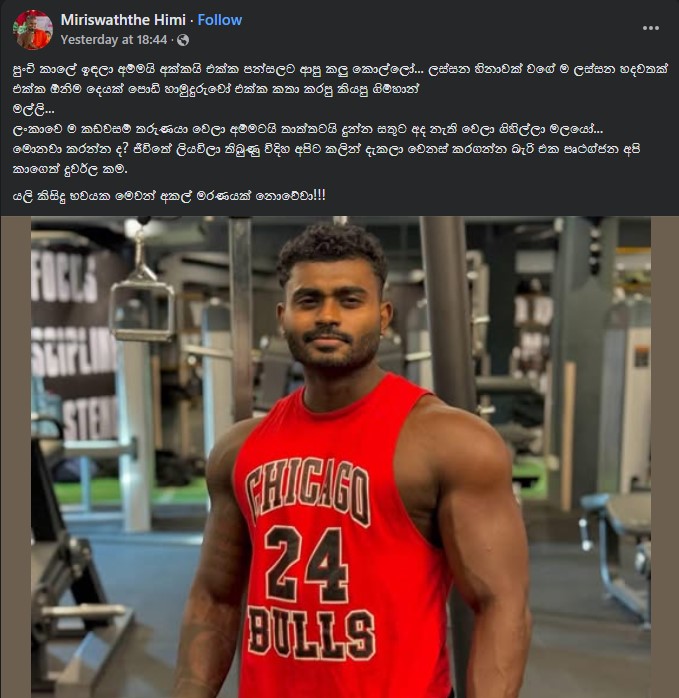The image size is (679, 698).
Task: Open Miriswaththe Himi's profile picture
Action: tap(33, 29)
